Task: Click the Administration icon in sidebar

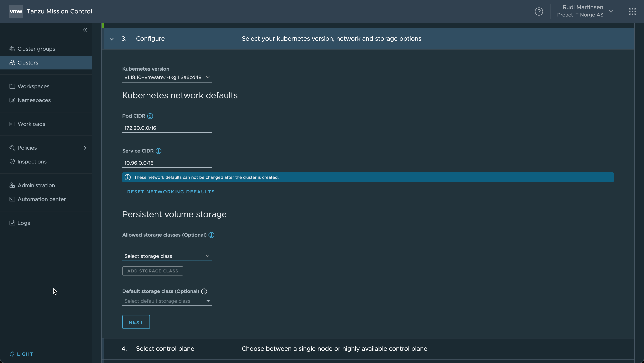Action: (x=12, y=185)
